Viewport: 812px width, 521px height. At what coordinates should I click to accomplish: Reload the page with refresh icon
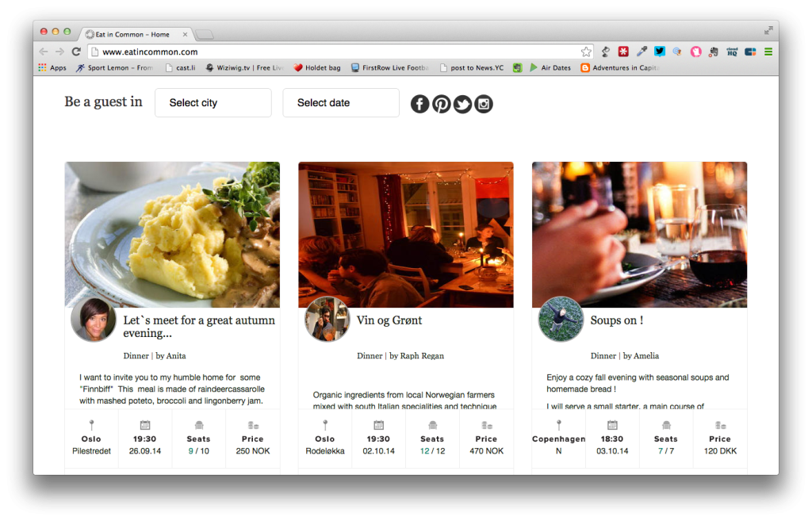(76, 52)
